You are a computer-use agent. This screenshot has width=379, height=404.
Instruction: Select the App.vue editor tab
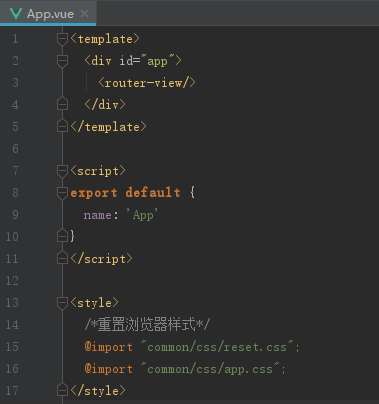coord(48,13)
